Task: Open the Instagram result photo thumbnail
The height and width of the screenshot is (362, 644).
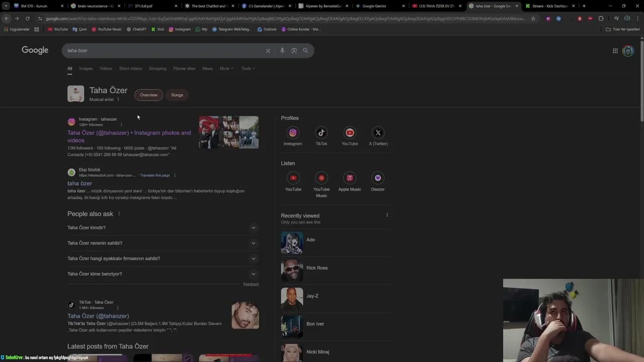Action: point(229,132)
